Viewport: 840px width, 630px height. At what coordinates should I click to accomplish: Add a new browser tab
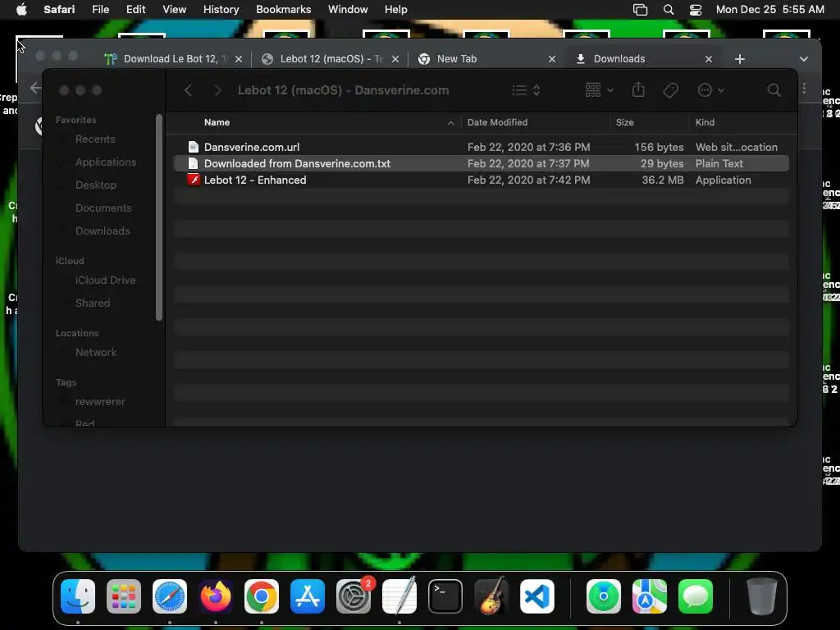tap(740, 59)
